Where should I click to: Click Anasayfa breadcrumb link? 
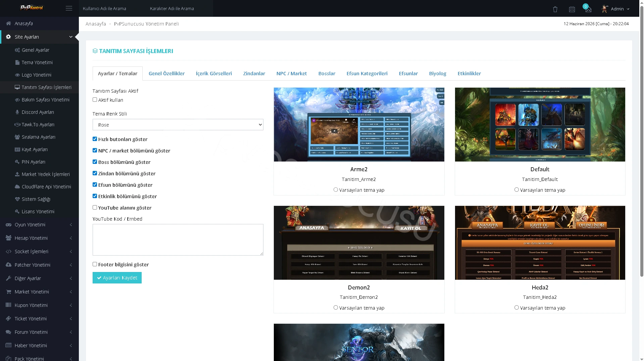(96, 24)
